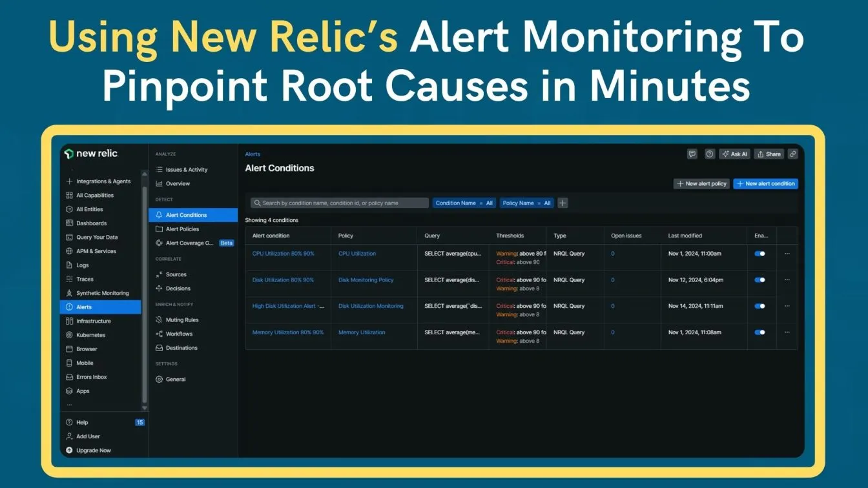868x488 pixels.
Task: Open All Capabilities in sidebar
Action: pos(90,195)
